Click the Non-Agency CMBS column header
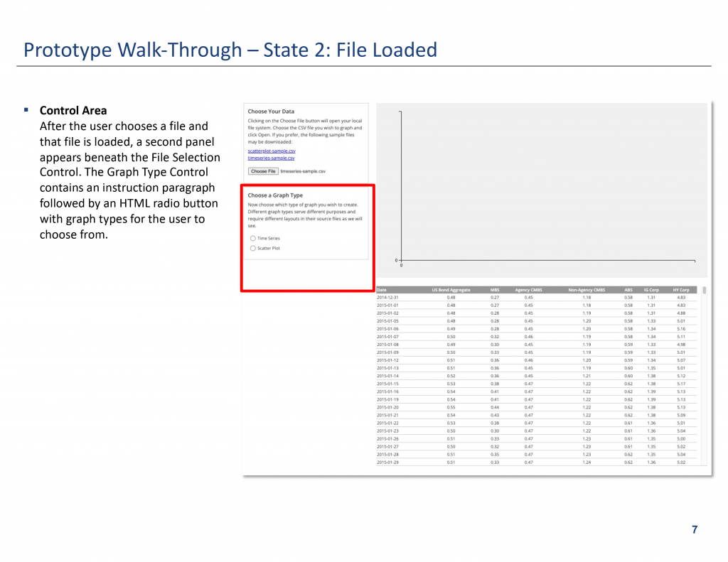 pyautogui.click(x=587, y=290)
